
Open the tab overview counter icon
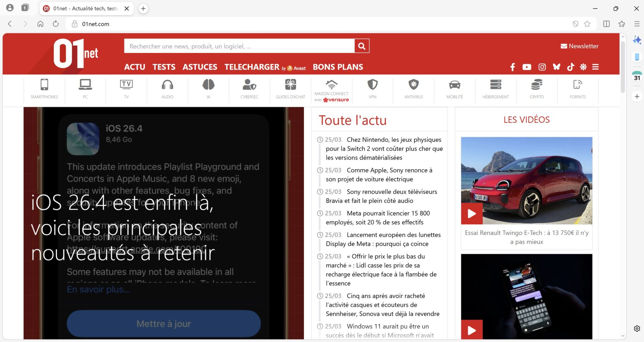tap(25, 8)
